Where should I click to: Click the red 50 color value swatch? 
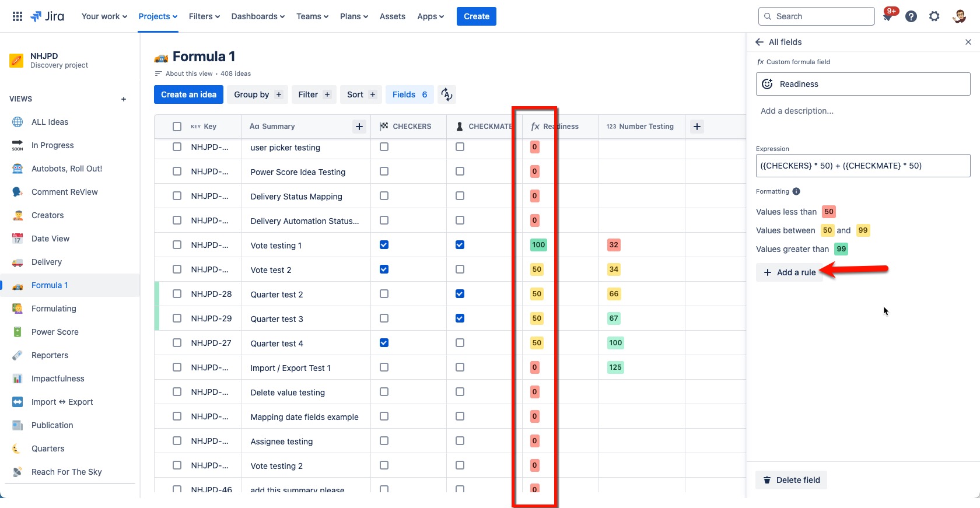click(829, 212)
